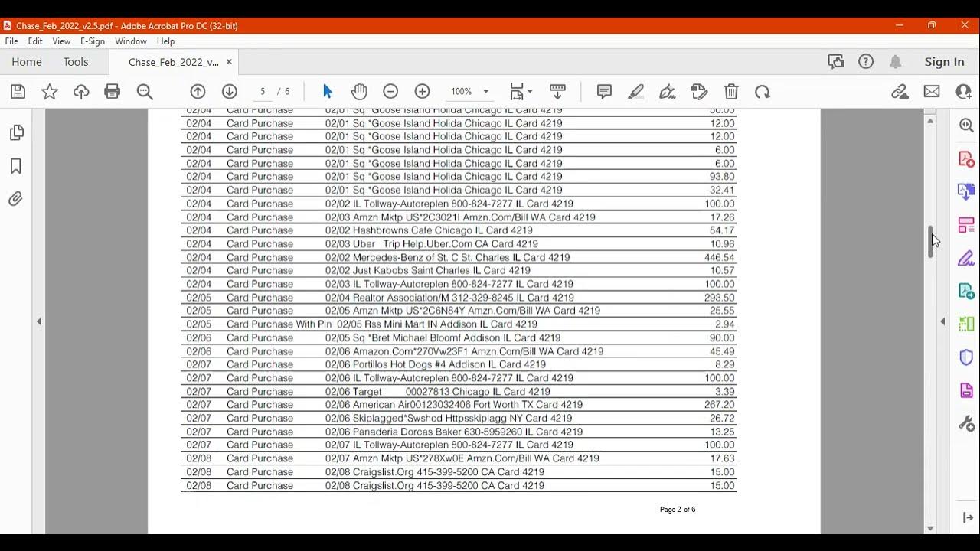The height and width of the screenshot is (551, 980).
Task: Delete with the trash can icon
Action: click(x=731, y=92)
